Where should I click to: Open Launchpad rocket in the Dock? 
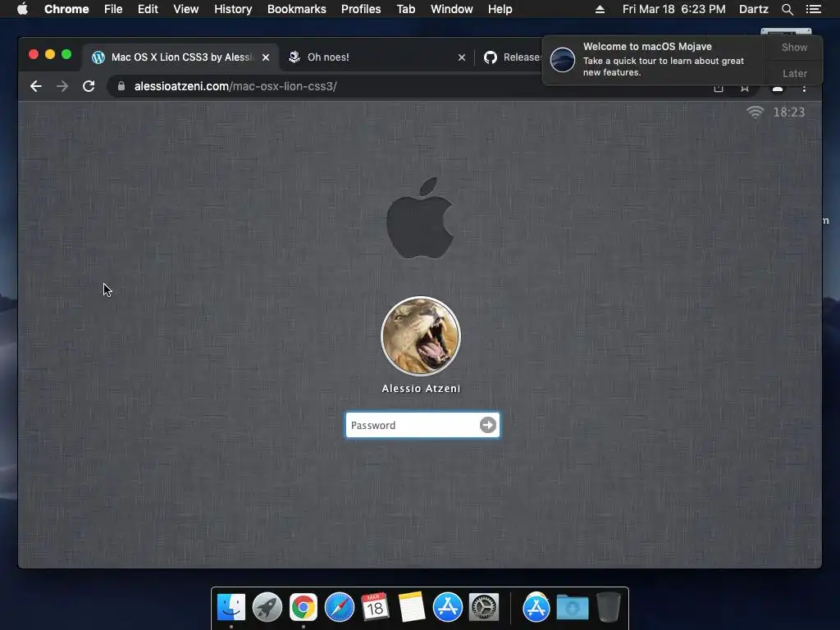(x=267, y=607)
